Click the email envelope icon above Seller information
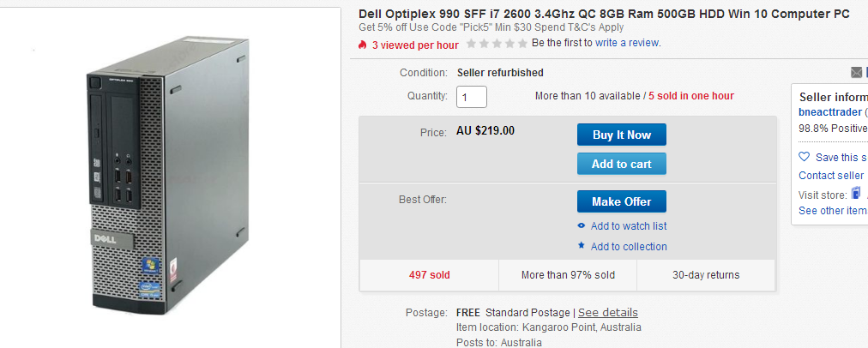Image resolution: width=868 pixels, height=348 pixels. click(x=856, y=73)
